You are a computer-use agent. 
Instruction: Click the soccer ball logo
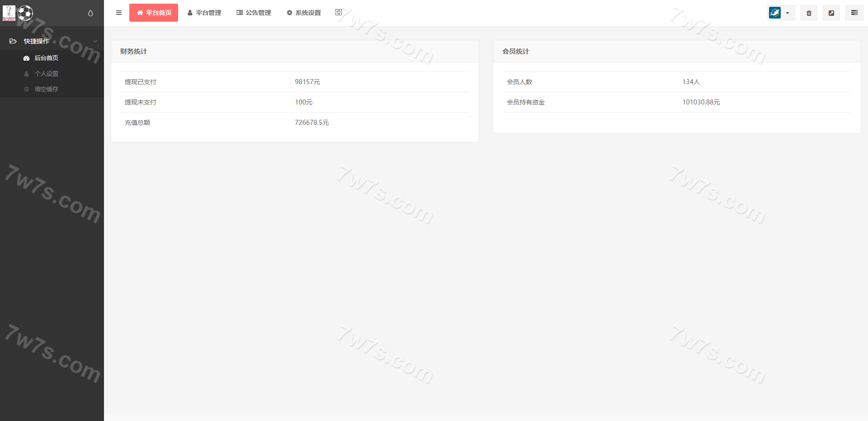[25, 13]
